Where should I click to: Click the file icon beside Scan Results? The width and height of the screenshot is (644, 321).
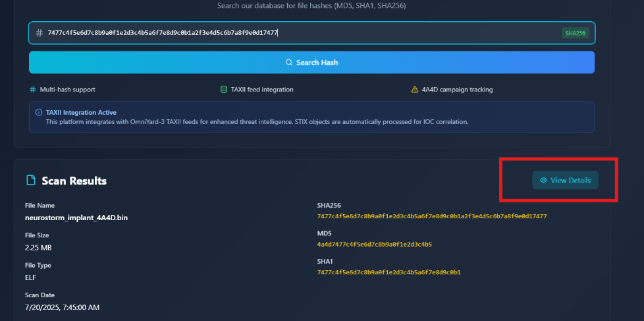(x=31, y=181)
